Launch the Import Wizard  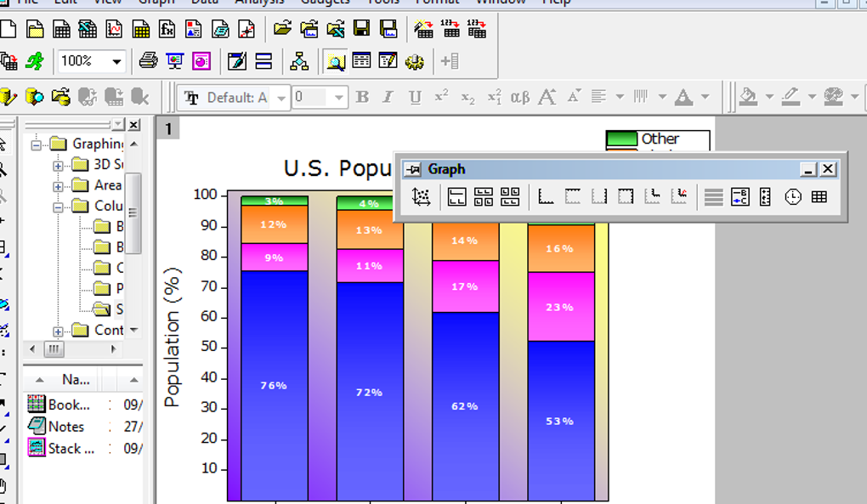tap(423, 29)
